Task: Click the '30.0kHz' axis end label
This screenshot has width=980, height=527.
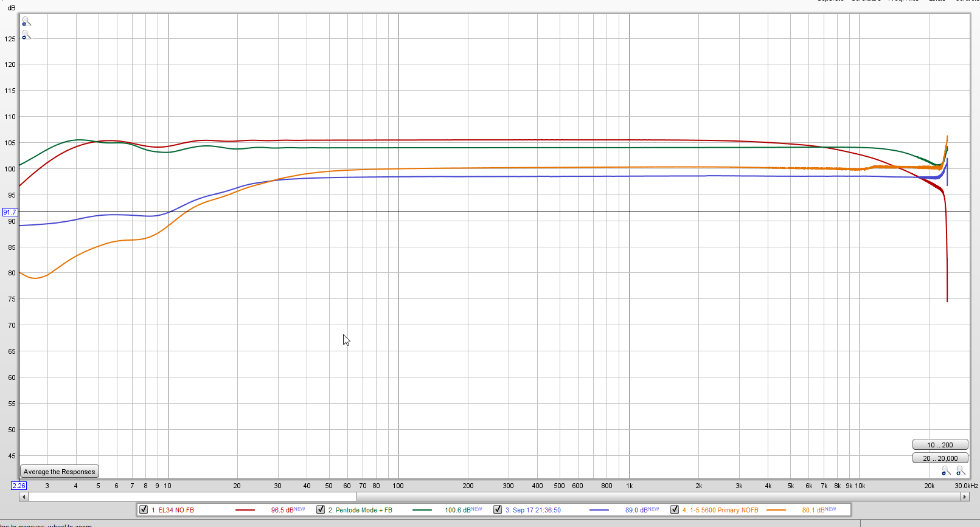Action: point(966,486)
